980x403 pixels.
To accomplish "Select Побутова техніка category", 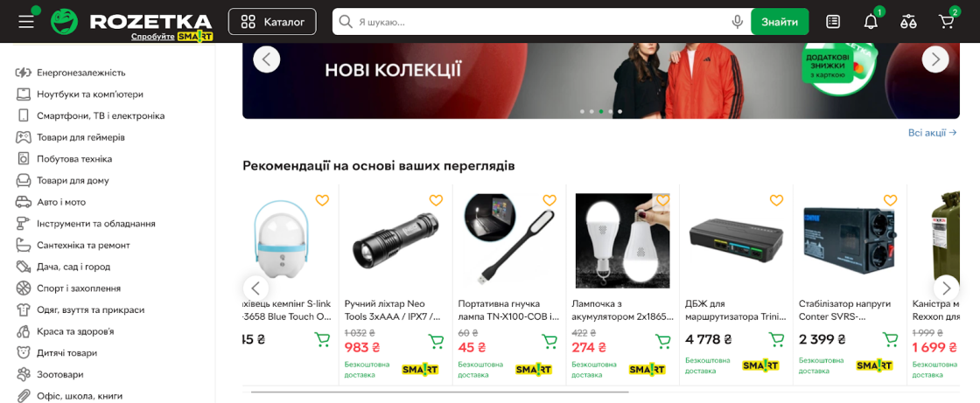I will coord(74,159).
